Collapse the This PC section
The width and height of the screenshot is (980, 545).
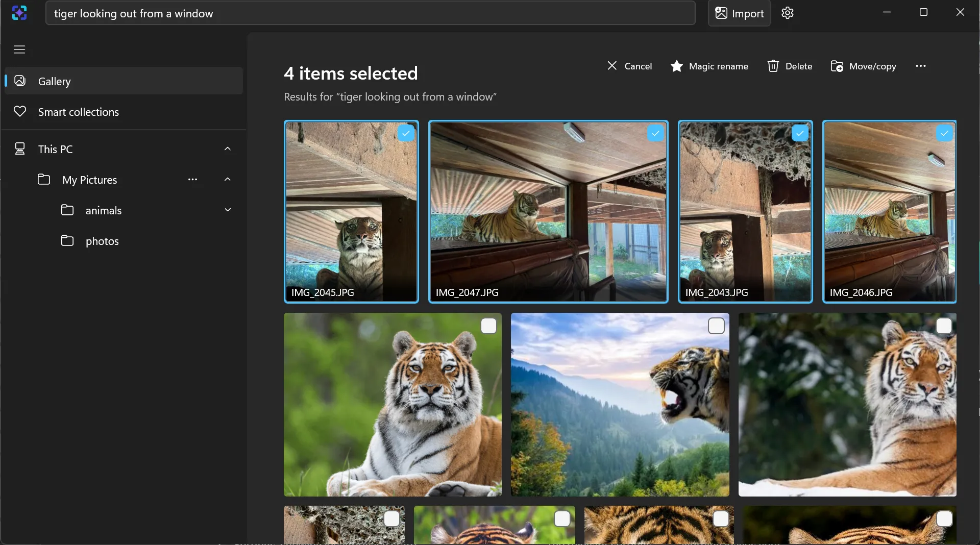coord(228,148)
